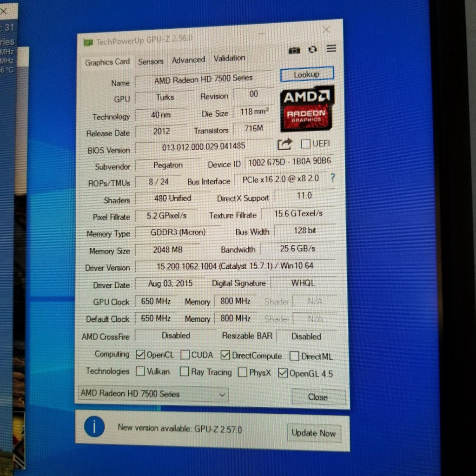
Task: Open the Validation tab
Action: click(229, 58)
